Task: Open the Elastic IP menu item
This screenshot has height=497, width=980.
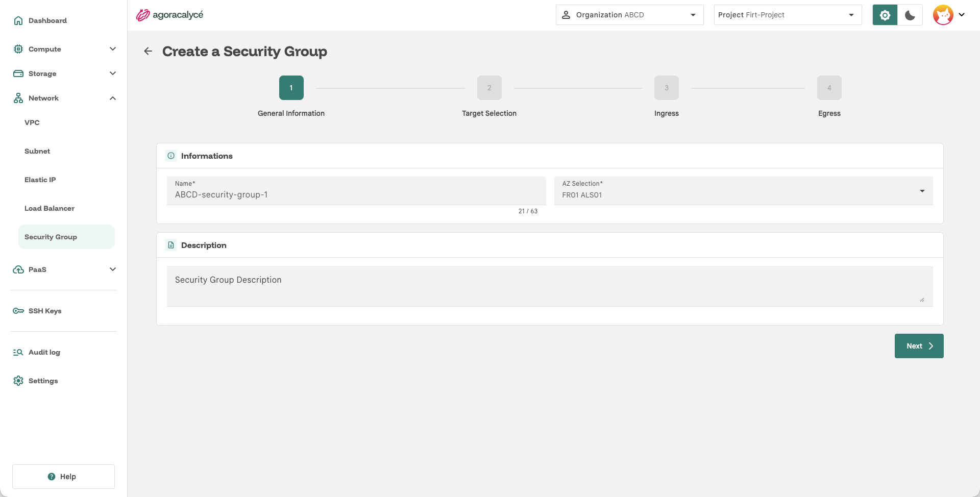Action: click(40, 180)
